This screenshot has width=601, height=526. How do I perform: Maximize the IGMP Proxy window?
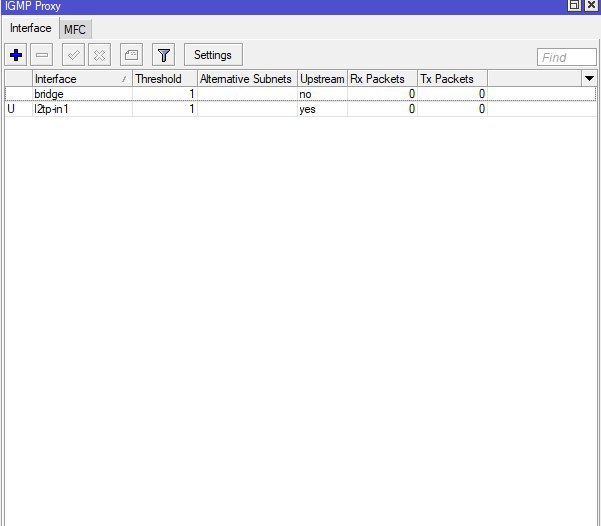(x=574, y=5)
